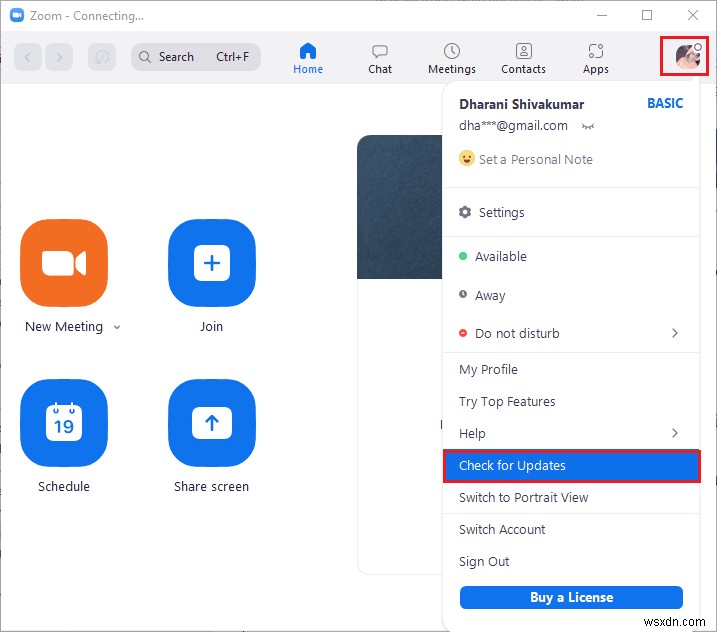Click the blue Join plus icon
The height and width of the screenshot is (632, 717).
tap(212, 263)
